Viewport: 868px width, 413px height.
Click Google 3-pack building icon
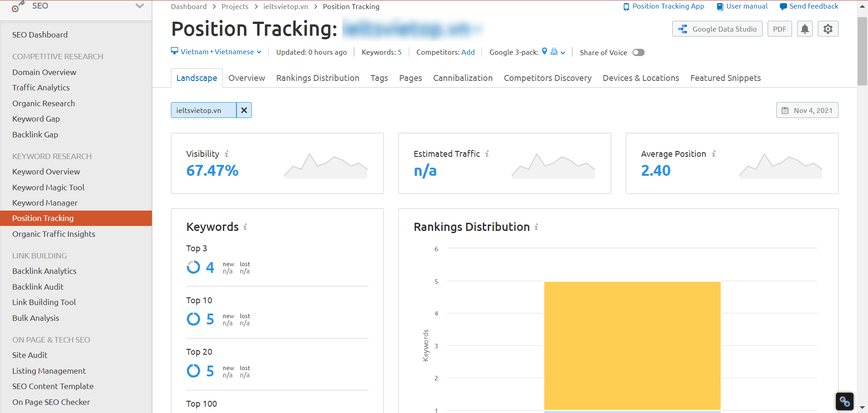[x=554, y=52]
